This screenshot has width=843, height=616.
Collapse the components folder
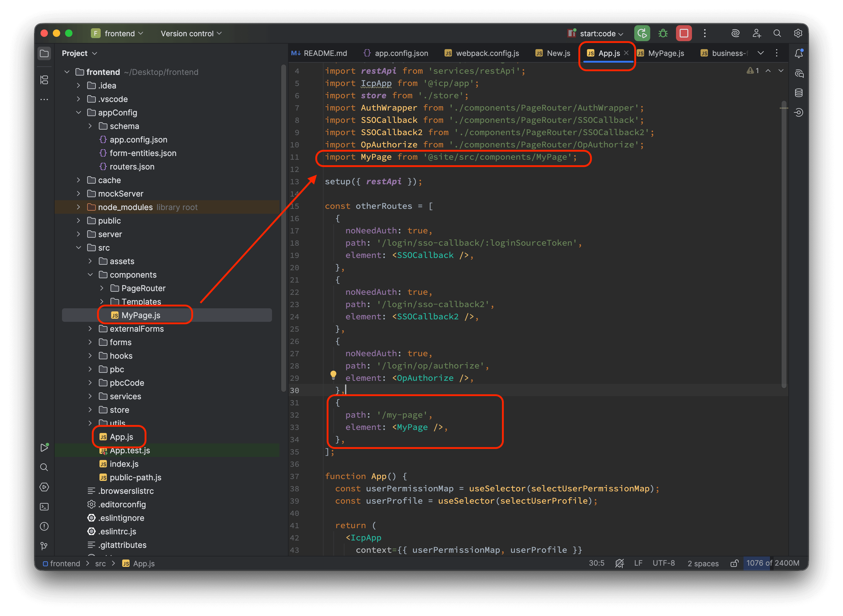(x=90, y=275)
